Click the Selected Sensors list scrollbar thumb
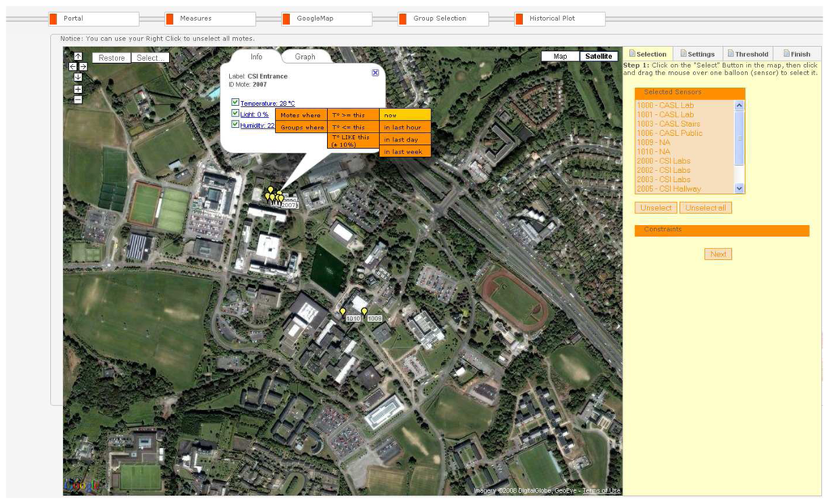Image resolution: width=829 pixels, height=504 pixels. 739,138
